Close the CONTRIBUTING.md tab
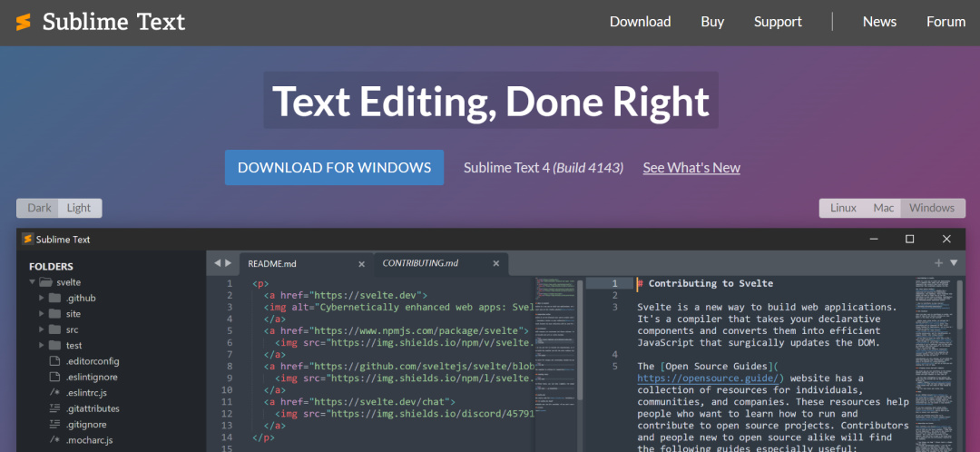This screenshot has height=452, width=980. tap(496, 264)
